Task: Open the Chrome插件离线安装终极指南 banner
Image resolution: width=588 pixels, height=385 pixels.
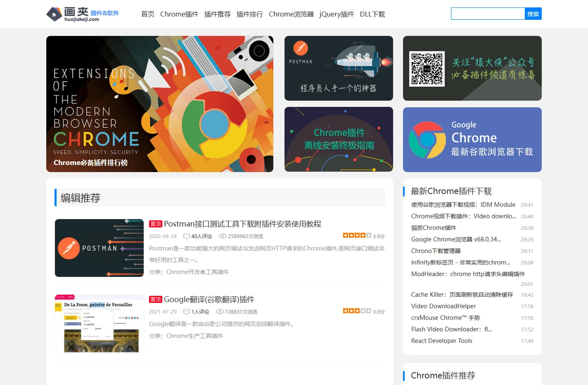Action: tap(339, 139)
